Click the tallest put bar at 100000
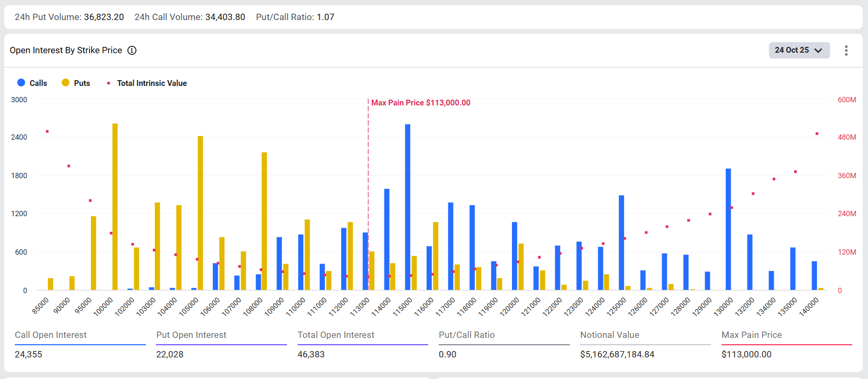This screenshot has width=868, height=379. coord(115,207)
